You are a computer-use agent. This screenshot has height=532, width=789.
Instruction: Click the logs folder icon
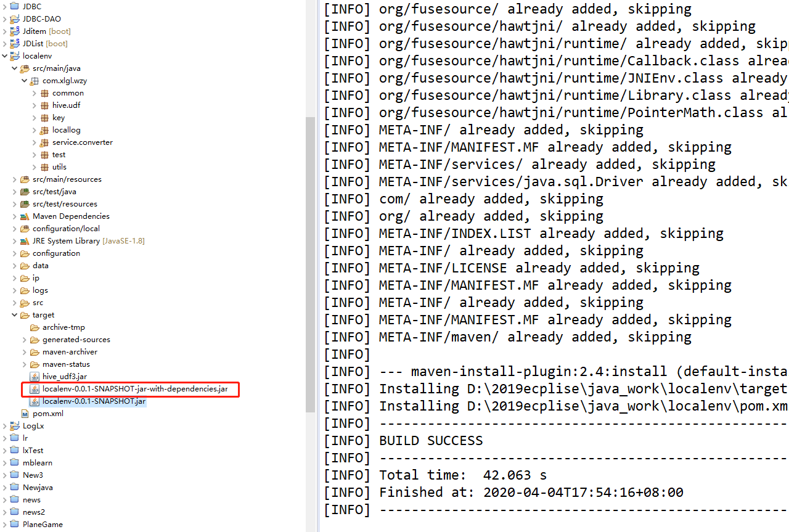click(x=25, y=290)
